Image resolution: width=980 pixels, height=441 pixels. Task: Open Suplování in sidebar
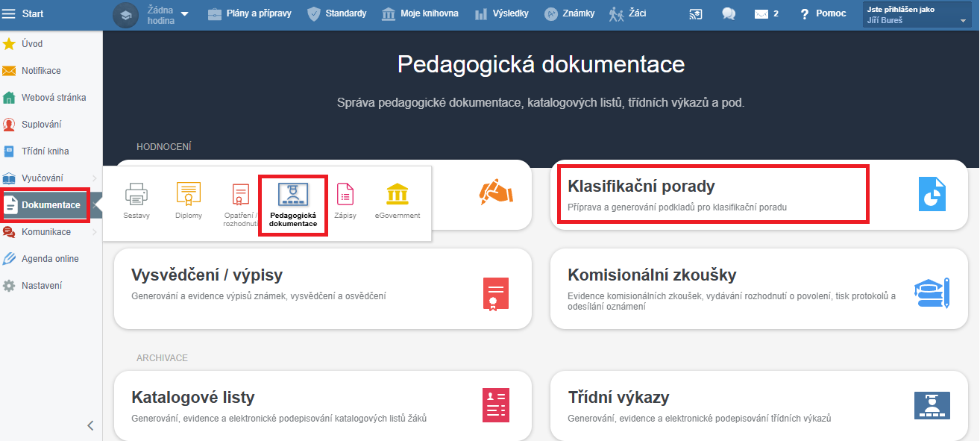[51, 125]
